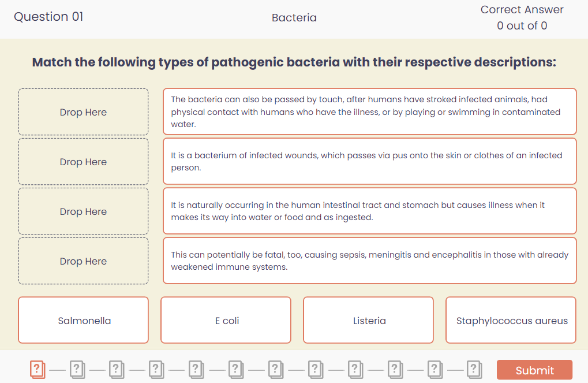
Task: Click the Drop Here zone beside sepsis description
Action: [x=84, y=261]
